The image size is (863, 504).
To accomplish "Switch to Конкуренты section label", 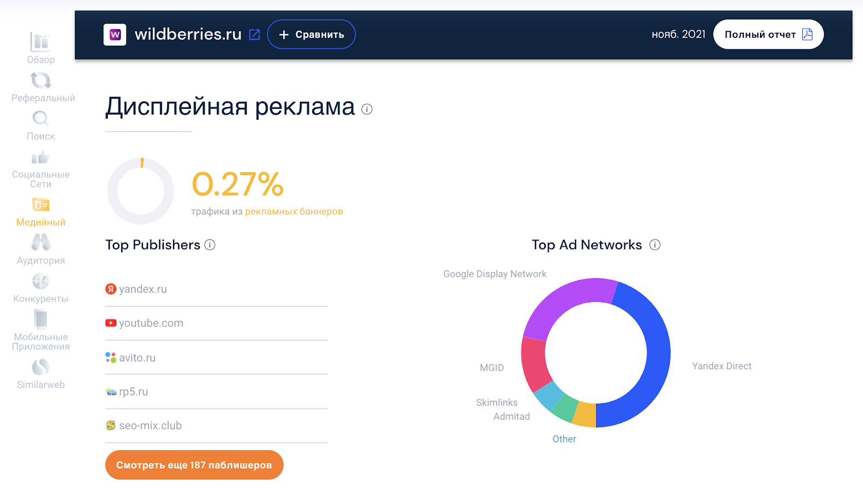I will (41, 299).
